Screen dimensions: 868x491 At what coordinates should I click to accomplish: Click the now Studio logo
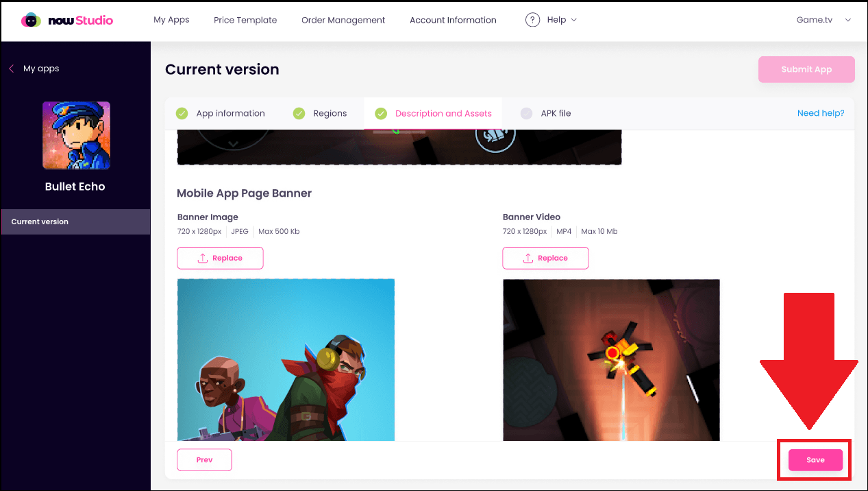pyautogui.click(x=67, y=21)
